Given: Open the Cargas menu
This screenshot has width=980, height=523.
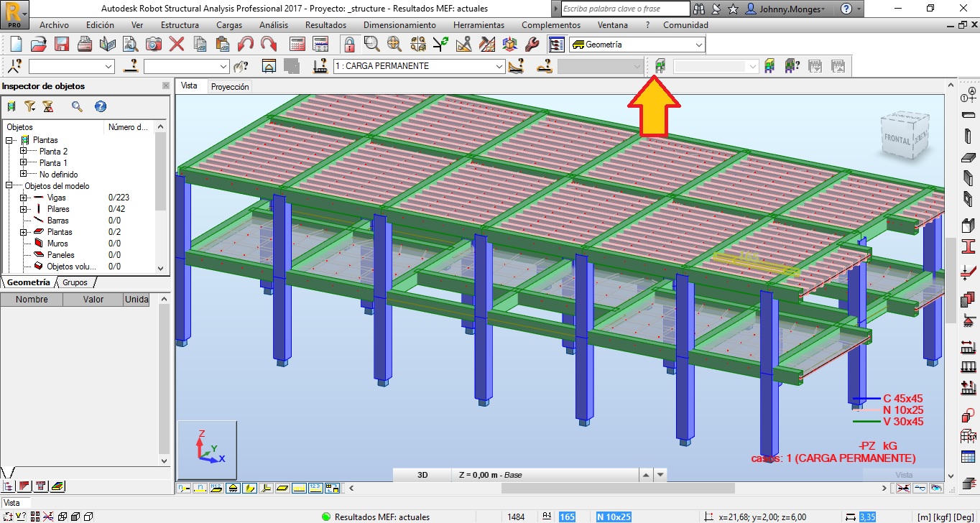Looking at the screenshot, I should (229, 25).
